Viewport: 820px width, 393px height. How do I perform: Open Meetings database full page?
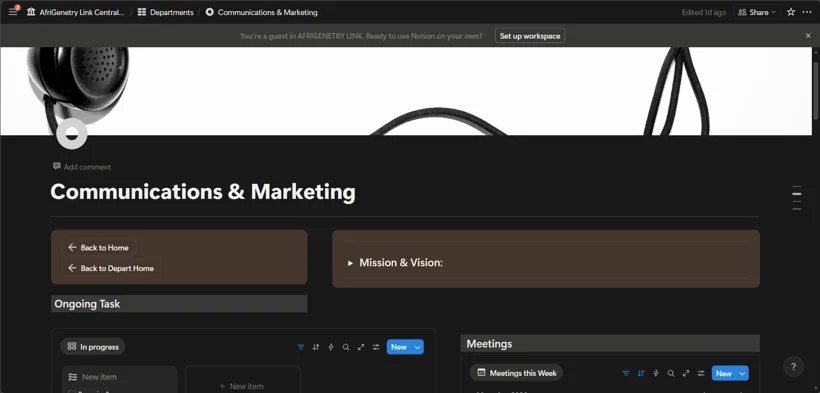click(686, 374)
